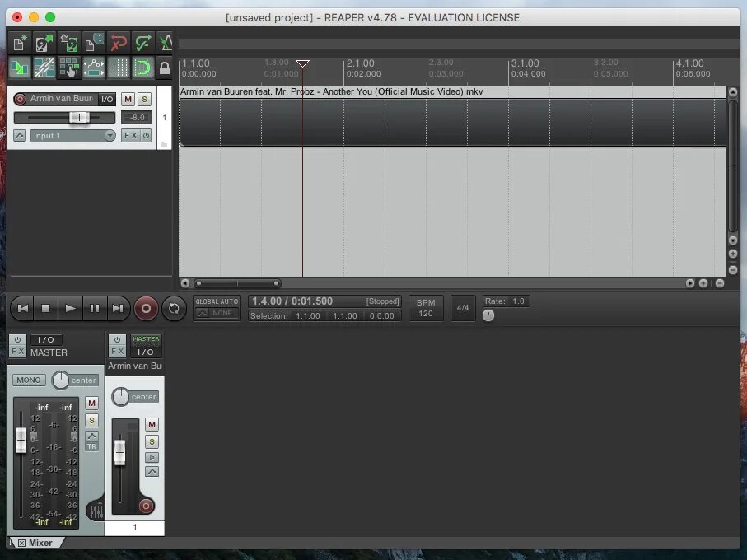Click the Armin van Buuren .mkv media item
This screenshot has width=747, height=560.
(453, 116)
